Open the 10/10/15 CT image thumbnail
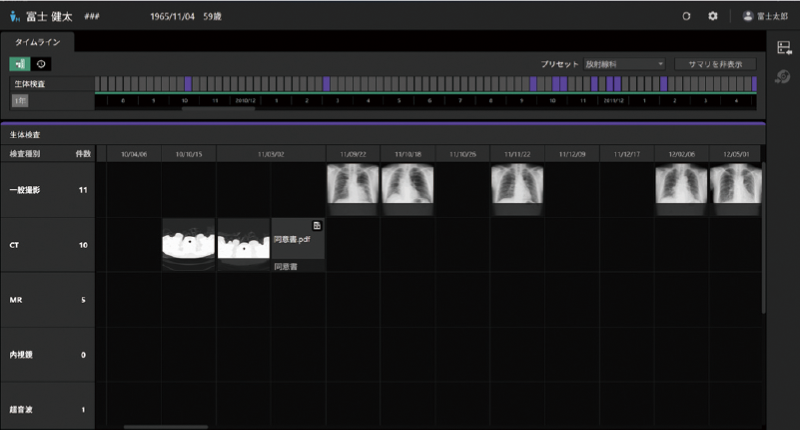The image size is (800, 430). pos(188,244)
